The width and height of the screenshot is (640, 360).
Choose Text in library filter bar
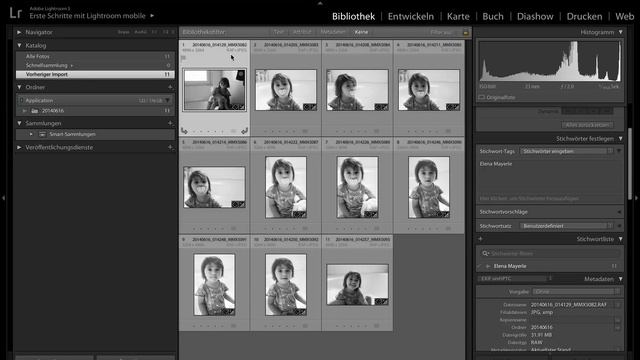tap(279, 32)
